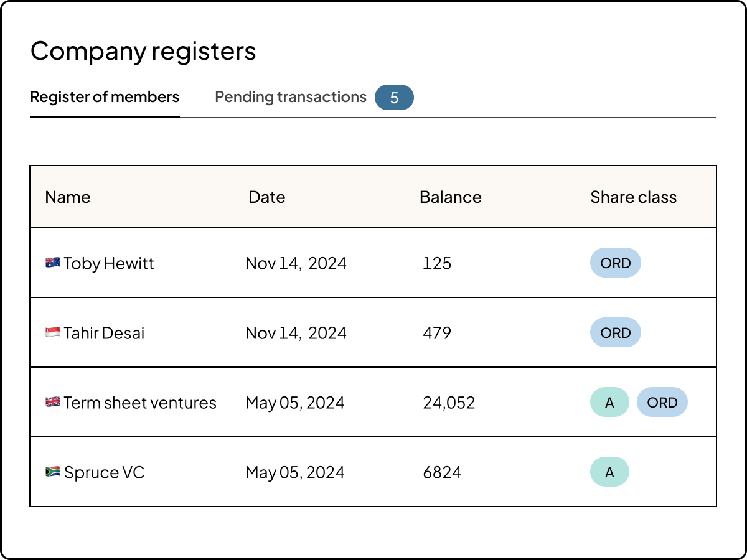This screenshot has width=747, height=560.
Task: Click the Share class column header
Action: point(633,197)
